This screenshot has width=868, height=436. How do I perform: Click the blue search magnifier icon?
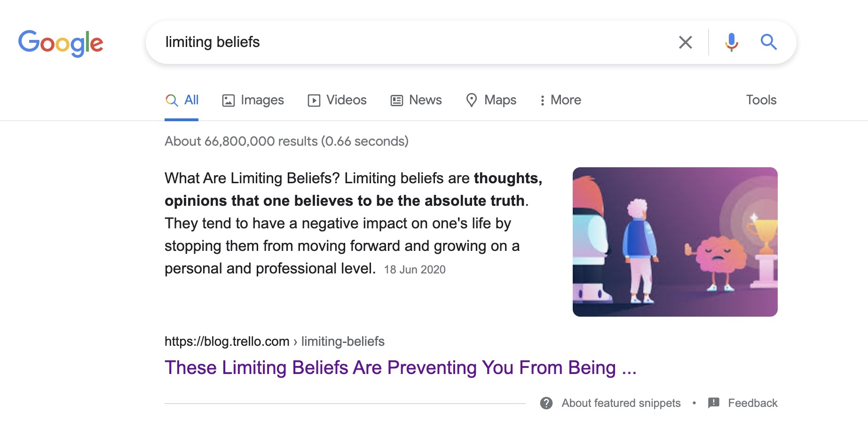tap(769, 42)
